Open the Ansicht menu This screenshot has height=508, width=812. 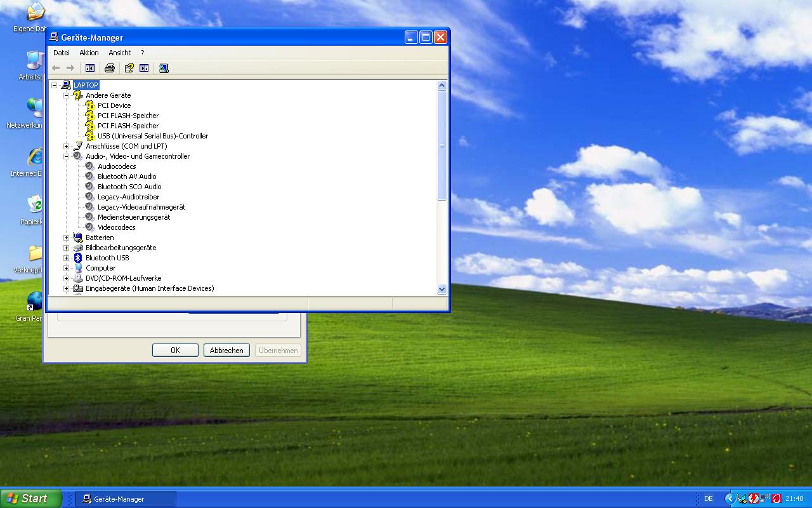point(119,53)
